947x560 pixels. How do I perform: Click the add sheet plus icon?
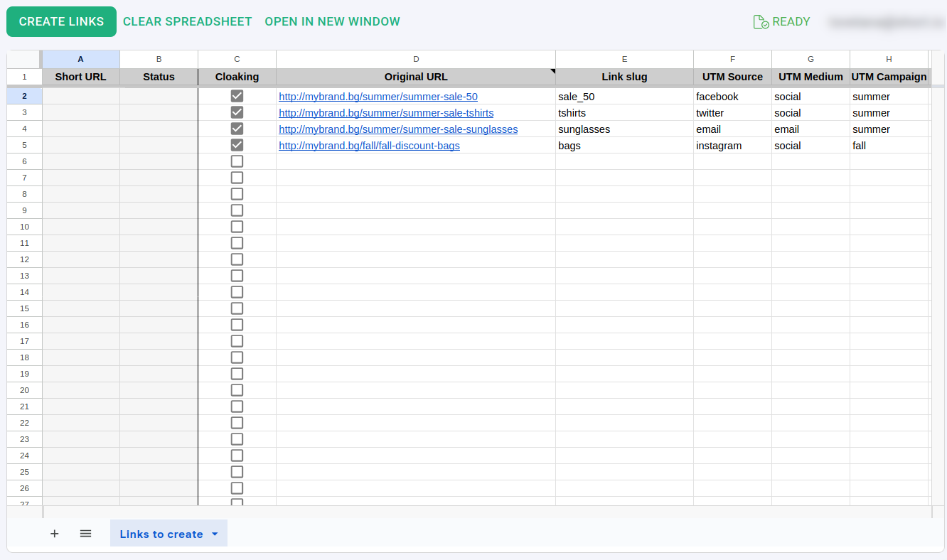(55, 534)
